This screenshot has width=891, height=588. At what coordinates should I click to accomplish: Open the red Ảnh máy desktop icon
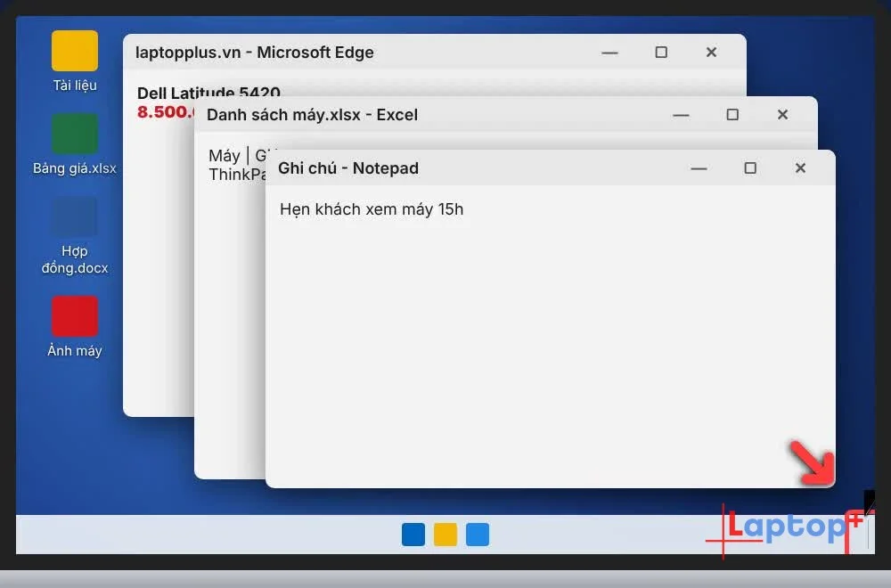75,316
